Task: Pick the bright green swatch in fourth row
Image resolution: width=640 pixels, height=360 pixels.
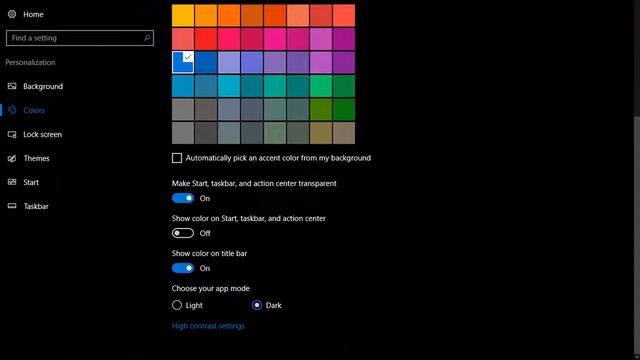Action: pyautogui.click(x=321, y=86)
